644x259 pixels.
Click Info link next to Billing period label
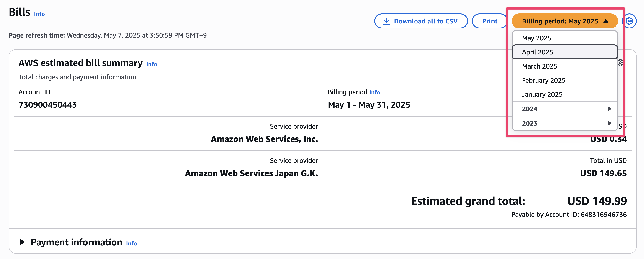(374, 92)
